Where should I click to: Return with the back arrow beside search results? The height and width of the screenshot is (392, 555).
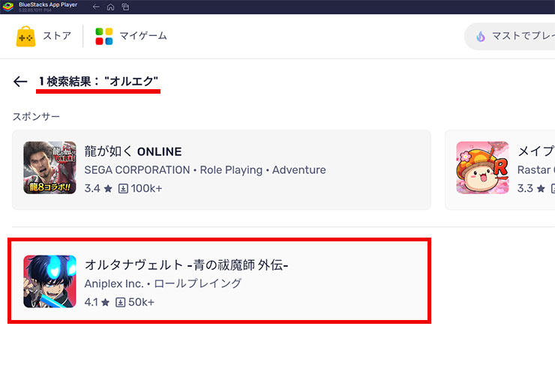[20, 82]
